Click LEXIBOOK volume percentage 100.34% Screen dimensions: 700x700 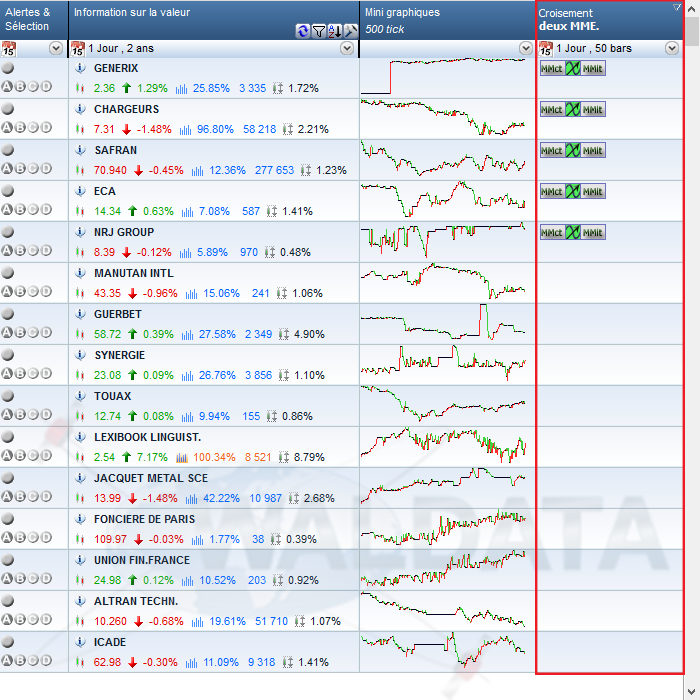pyautogui.click(x=214, y=458)
